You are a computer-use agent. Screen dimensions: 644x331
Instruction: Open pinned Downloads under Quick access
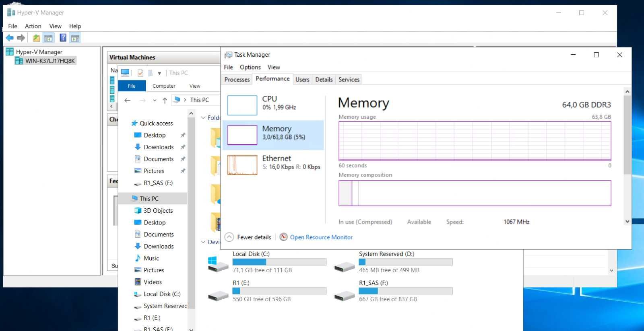coord(159,147)
